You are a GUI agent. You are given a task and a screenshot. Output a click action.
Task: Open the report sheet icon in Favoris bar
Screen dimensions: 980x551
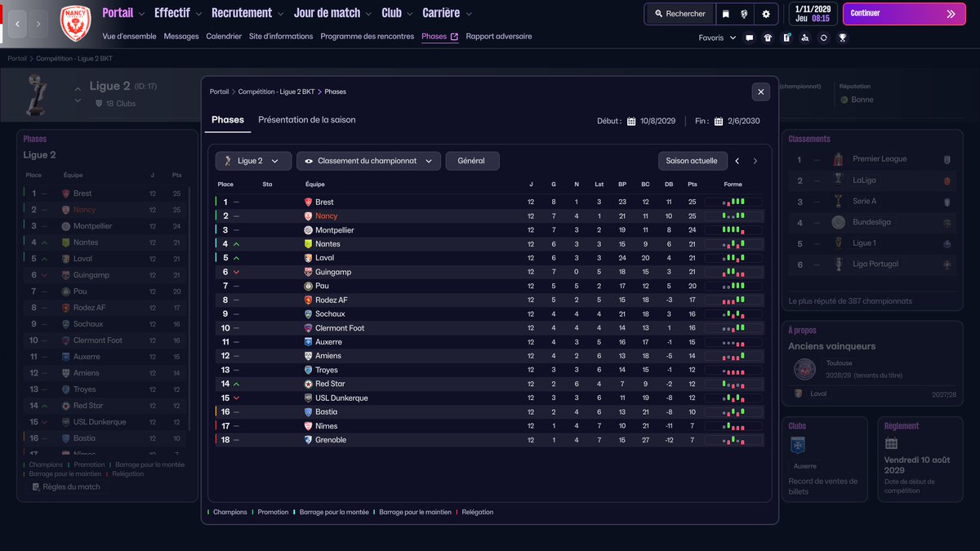tap(786, 38)
